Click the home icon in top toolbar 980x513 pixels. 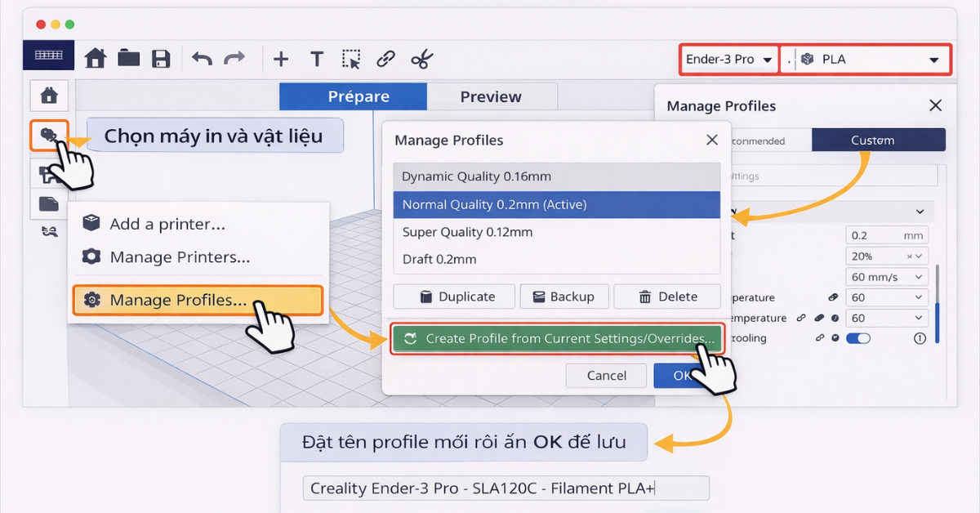[96, 59]
